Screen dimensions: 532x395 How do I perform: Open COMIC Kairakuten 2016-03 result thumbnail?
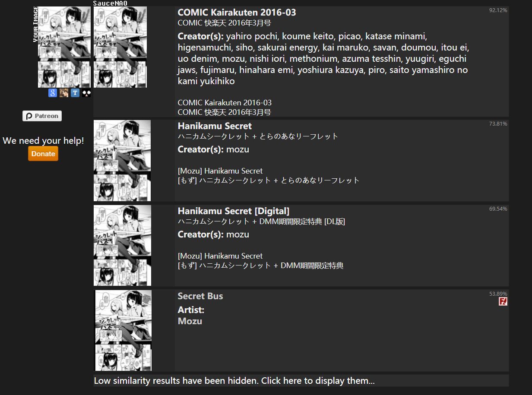click(120, 47)
